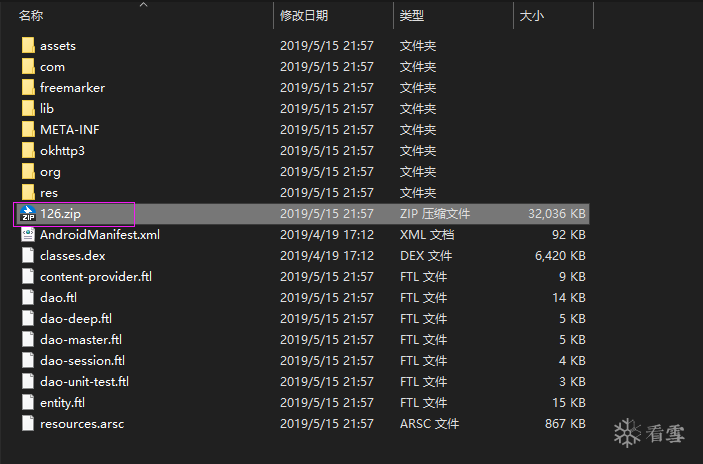Click AndroidManifest.xml date 2019/4/19 17:12
The height and width of the screenshot is (464, 703).
click(x=327, y=235)
